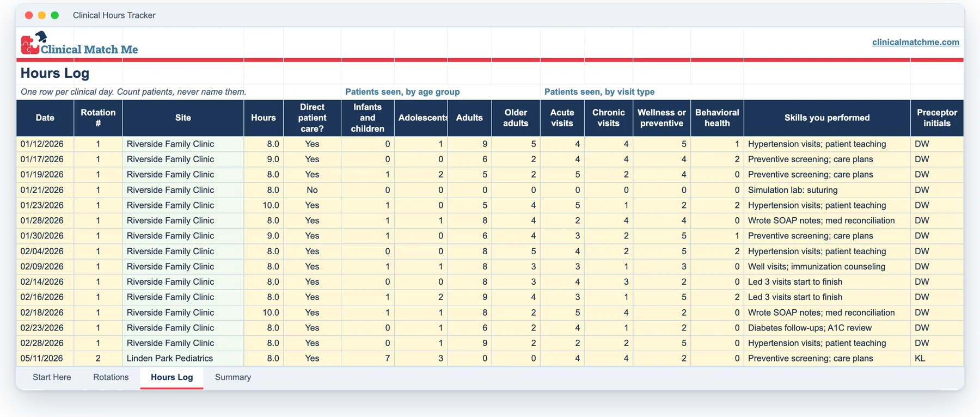The height and width of the screenshot is (417, 980).
Task: Click the 'Hours Log' title cell
Action: [55, 73]
